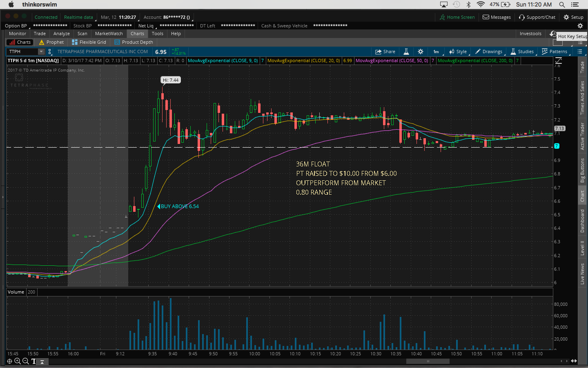Click the account bar gear icon
The image size is (588, 368).
580,26
